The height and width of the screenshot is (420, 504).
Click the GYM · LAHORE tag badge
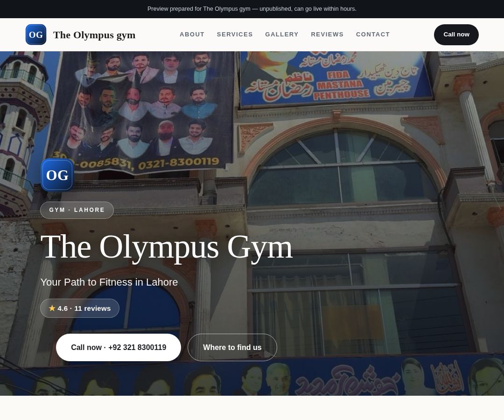click(77, 210)
